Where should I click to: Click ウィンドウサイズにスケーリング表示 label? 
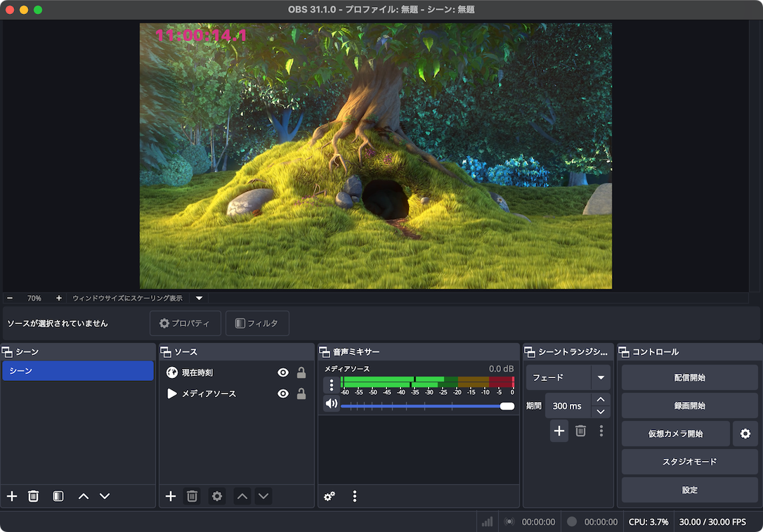[127, 298]
